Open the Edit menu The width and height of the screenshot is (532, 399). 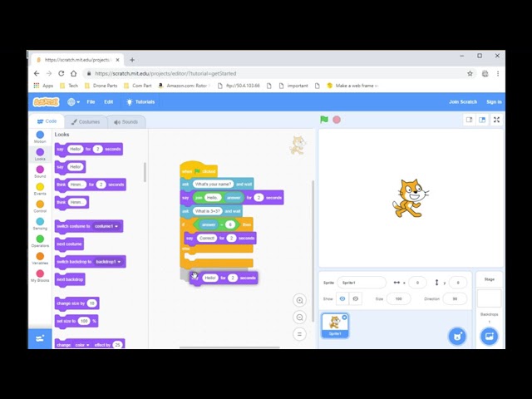pyautogui.click(x=109, y=101)
